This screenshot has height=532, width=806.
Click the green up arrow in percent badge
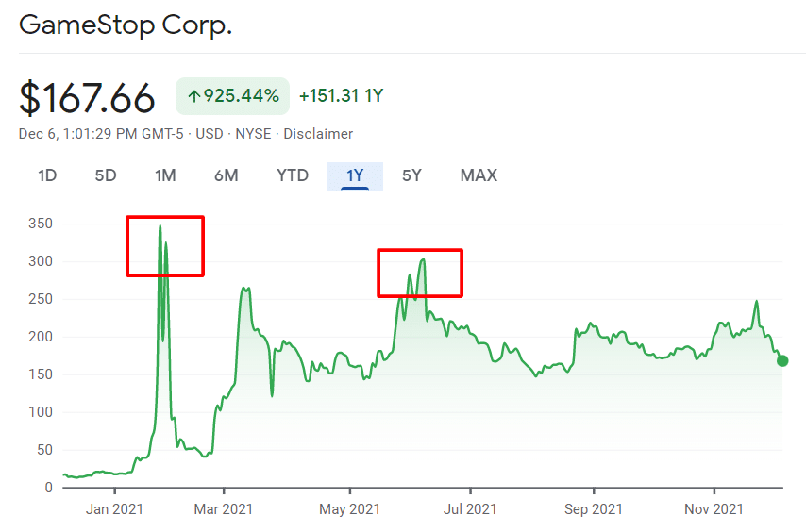(193, 96)
